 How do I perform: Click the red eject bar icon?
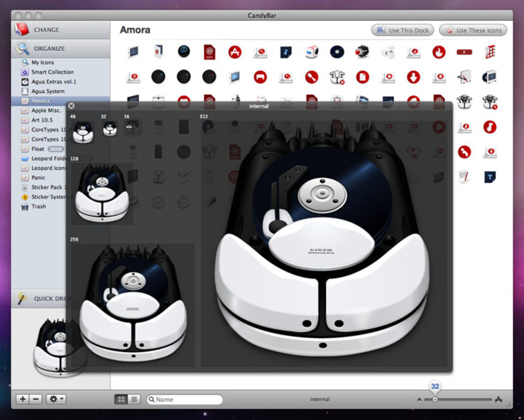tap(464, 52)
